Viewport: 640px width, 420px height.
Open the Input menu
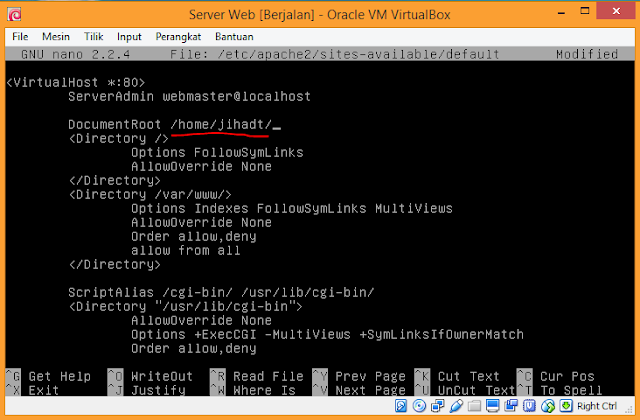pyautogui.click(x=129, y=37)
